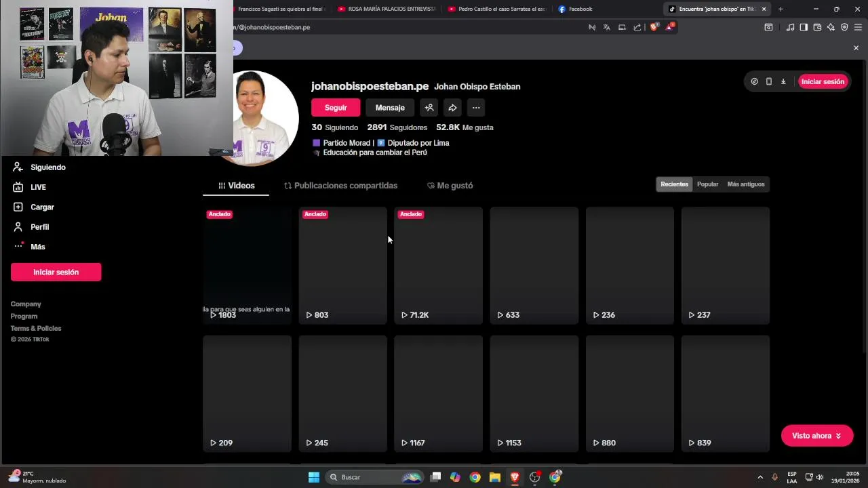
Task: Select the Me gustó tab
Action: point(450,186)
